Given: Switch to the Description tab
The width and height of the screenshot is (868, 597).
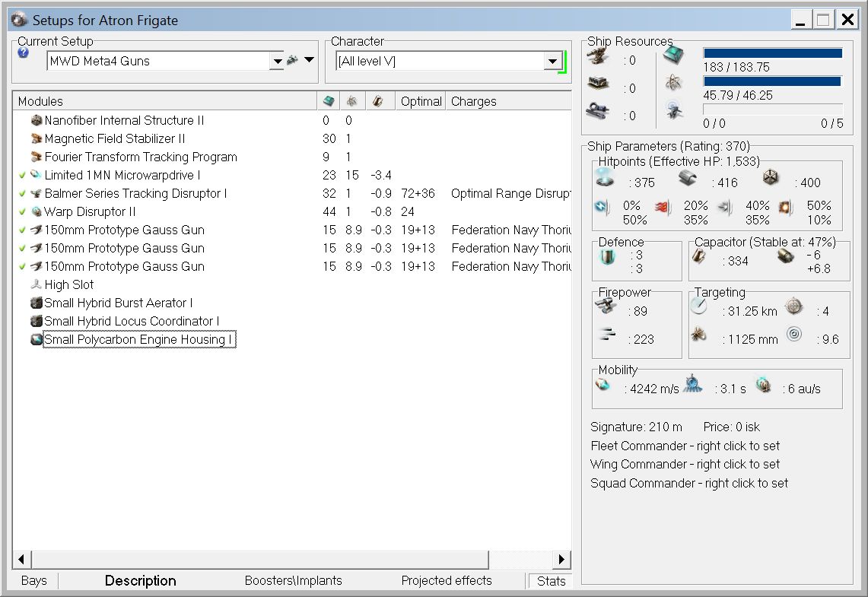Looking at the screenshot, I should [x=140, y=581].
